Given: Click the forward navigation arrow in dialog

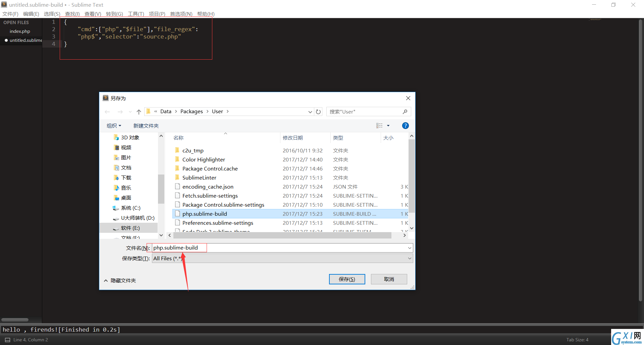Looking at the screenshot, I should point(120,112).
